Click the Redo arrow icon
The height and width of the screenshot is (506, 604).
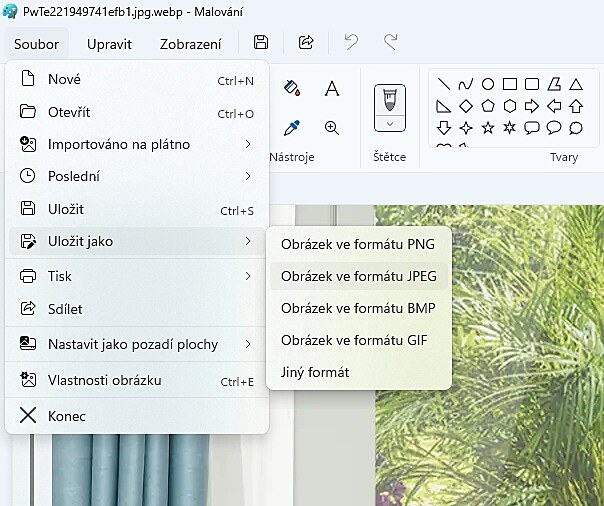point(390,43)
